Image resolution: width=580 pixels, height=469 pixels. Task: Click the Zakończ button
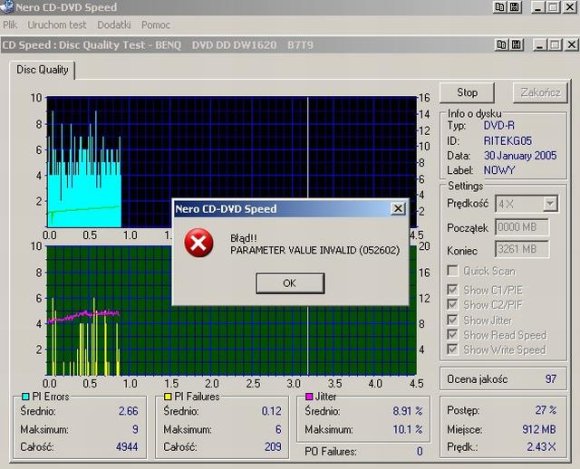tap(540, 92)
